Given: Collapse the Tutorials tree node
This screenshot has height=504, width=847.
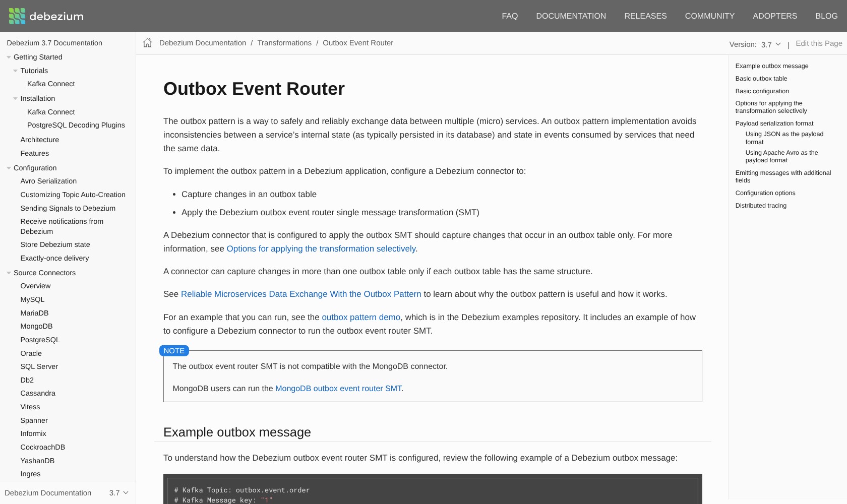Looking at the screenshot, I should tap(15, 71).
